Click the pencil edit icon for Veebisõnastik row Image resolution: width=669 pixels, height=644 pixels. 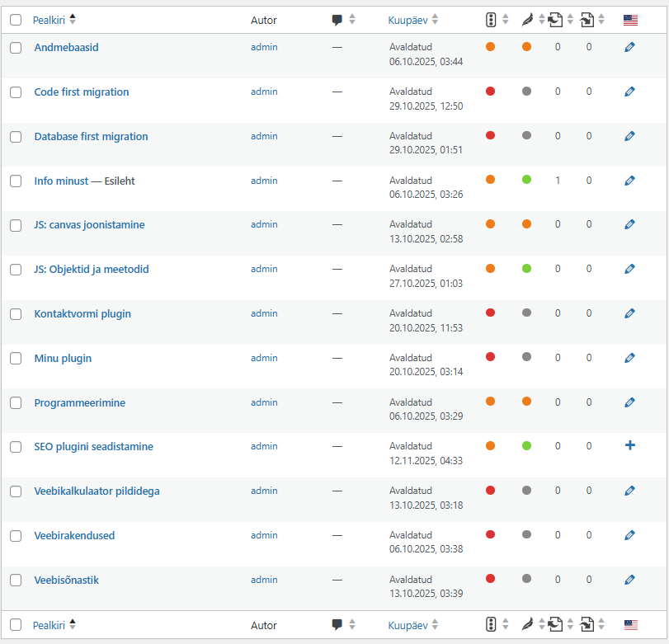pos(629,580)
